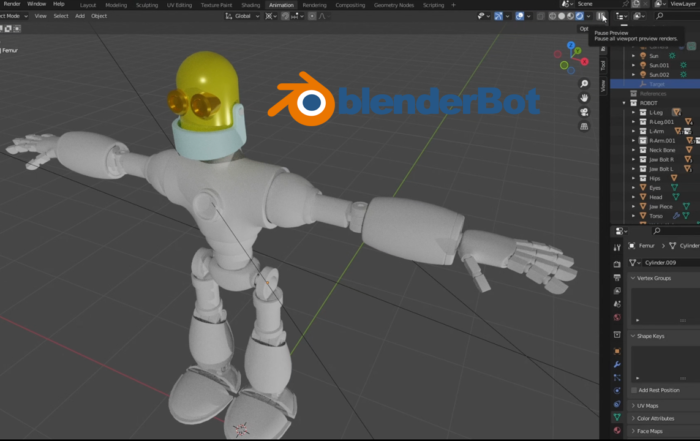
Task: Open the World properties globe tab
Action: coord(616,319)
